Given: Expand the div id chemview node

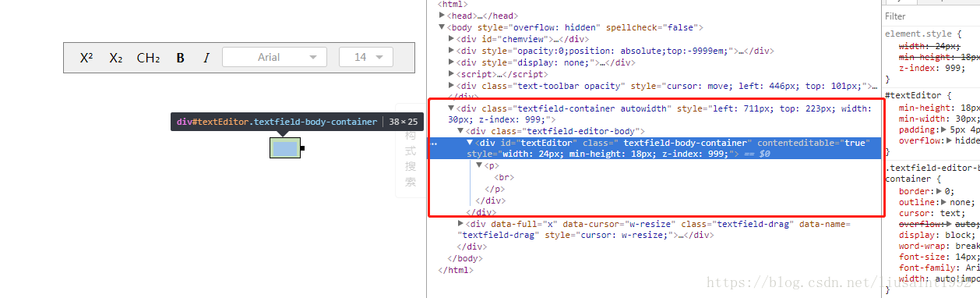Looking at the screenshot, I should pyautogui.click(x=452, y=39).
